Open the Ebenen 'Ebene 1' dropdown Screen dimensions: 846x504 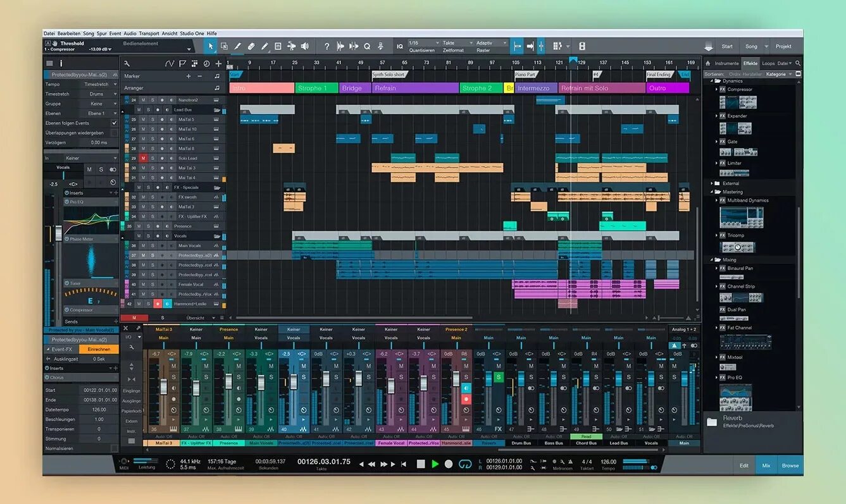97,113
